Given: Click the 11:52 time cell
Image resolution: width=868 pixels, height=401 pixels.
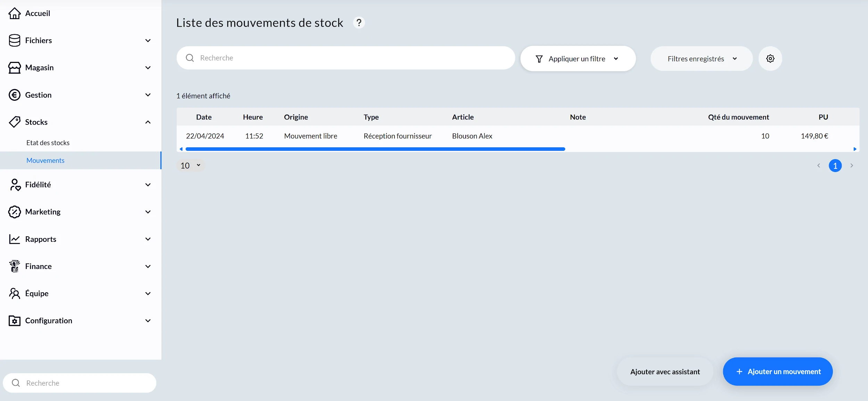Looking at the screenshot, I should 254,136.
